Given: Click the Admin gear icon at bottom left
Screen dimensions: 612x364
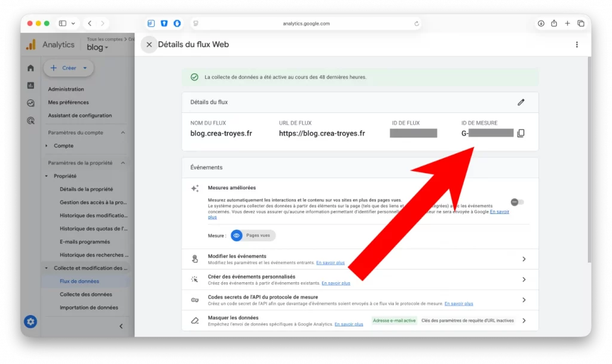Looking at the screenshot, I should [30, 322].
